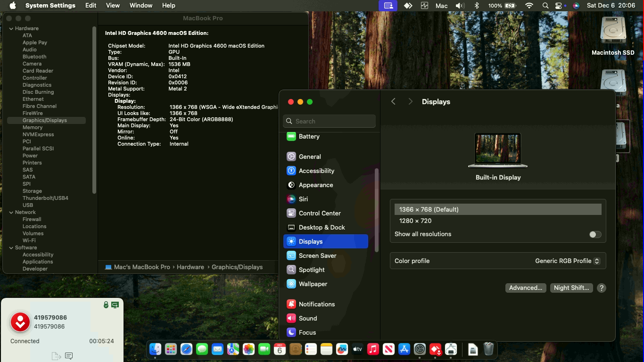
Task: Open Control Center settings pane
Action: (x=319, y=213)
